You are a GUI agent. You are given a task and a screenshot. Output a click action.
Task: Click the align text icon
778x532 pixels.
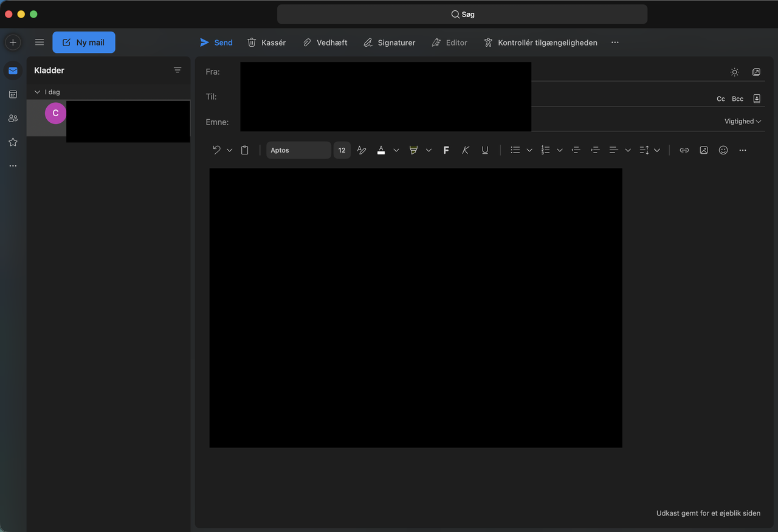click(614, 150)
